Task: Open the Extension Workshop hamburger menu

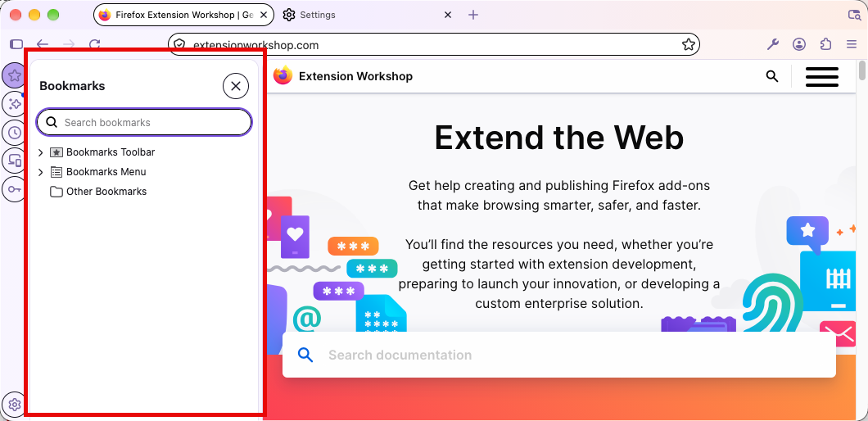Action: [x=822, y=76]
